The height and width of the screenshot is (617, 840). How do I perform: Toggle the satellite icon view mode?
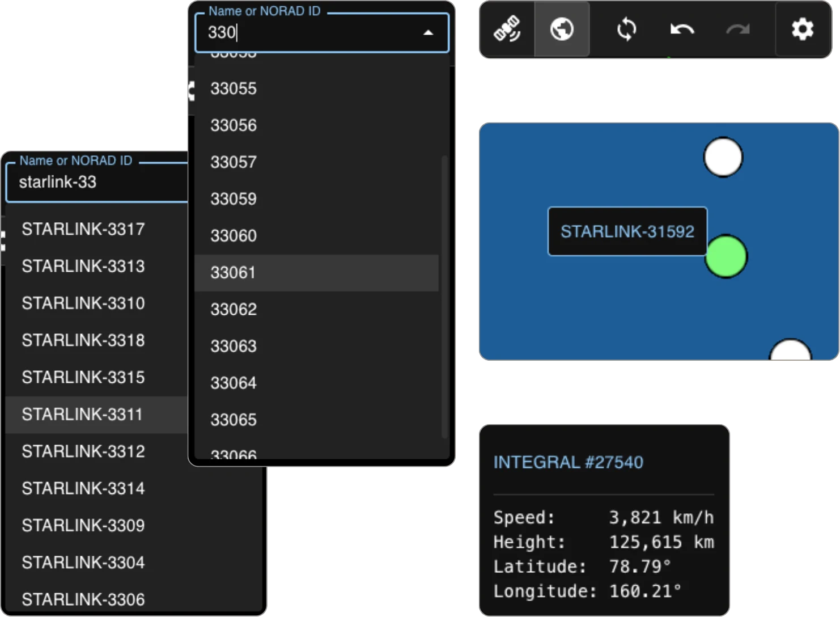(x=507, y=29)
